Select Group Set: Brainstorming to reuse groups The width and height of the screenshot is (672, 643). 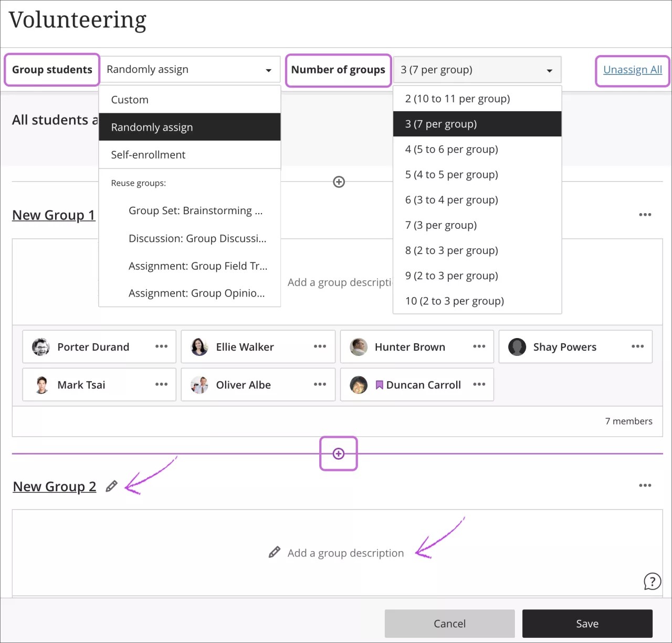click(x=195, y=210)
